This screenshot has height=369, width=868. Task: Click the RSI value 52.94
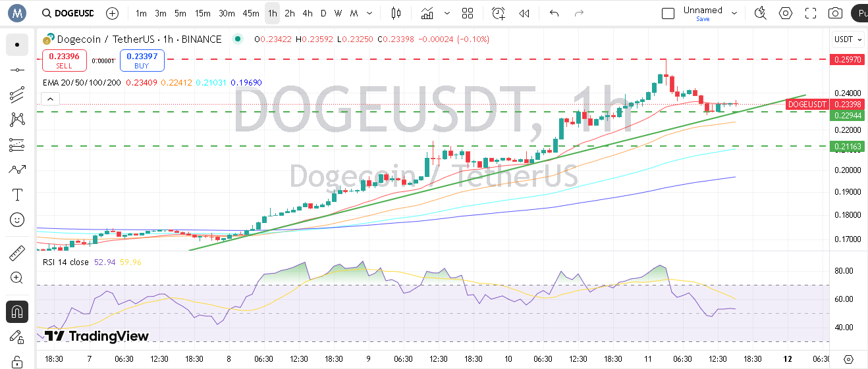(105, 262)
